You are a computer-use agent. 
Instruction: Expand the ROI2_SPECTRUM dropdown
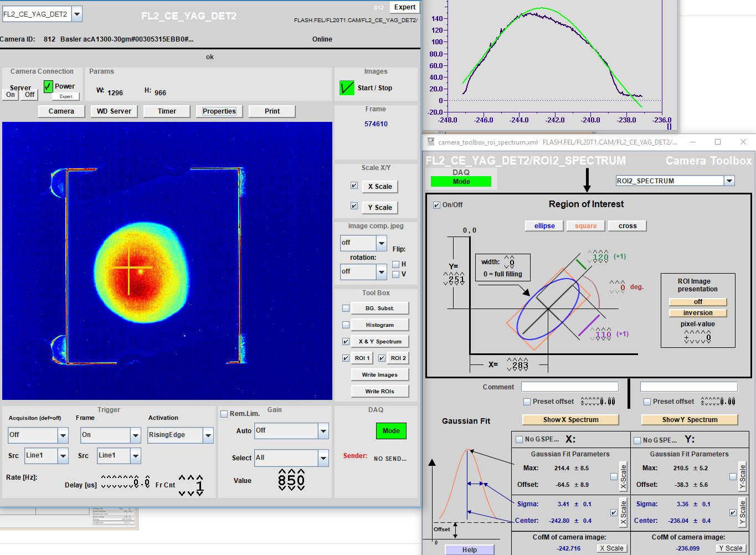click(729, 181)
